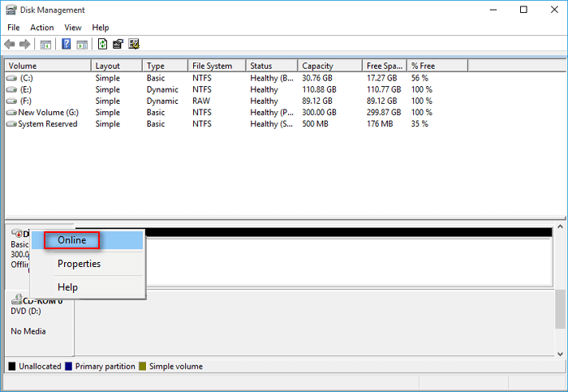568x392 pixels.
Task: Click the Back arrow toolbar icon
Action: [x=10, y=44]
